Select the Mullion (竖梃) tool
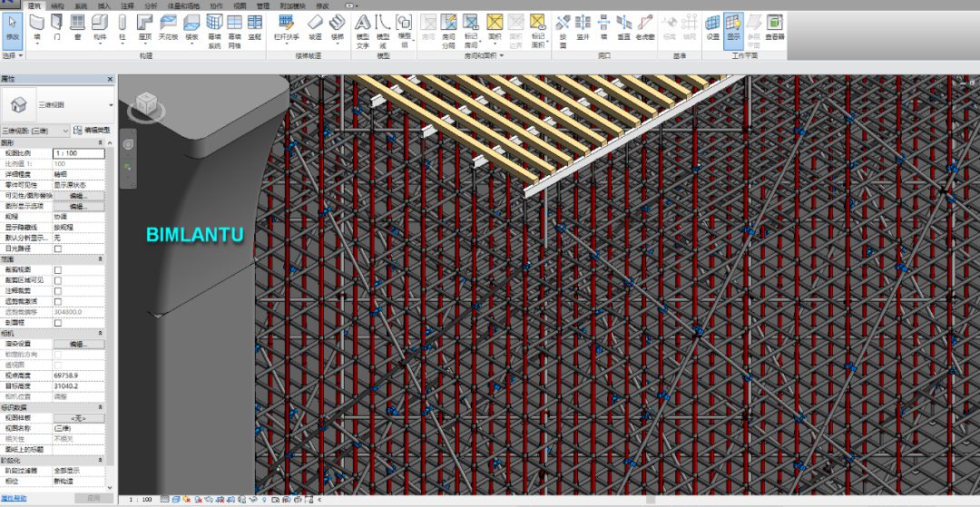980x507 pixels. pyautogui.click(x=254, y=29)
